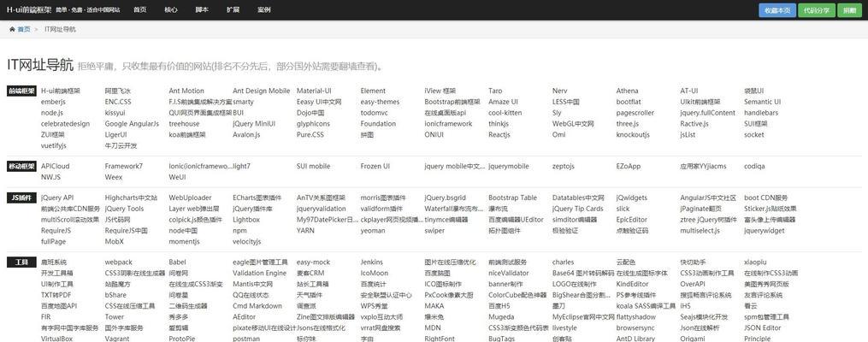The height and width of the screenshot is (342, 868).
Task: Open the AT-UI link
Action: pyautogui.click(x=689, y=91)
